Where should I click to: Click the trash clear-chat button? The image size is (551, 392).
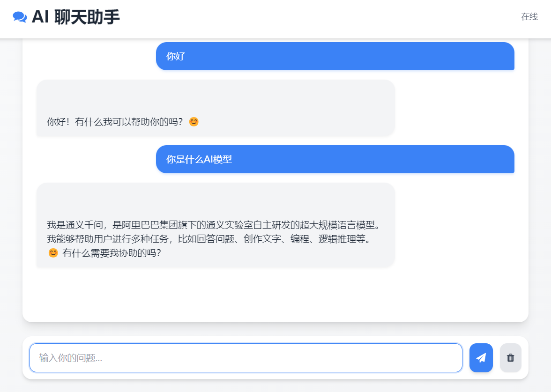(x=511, y=358)
